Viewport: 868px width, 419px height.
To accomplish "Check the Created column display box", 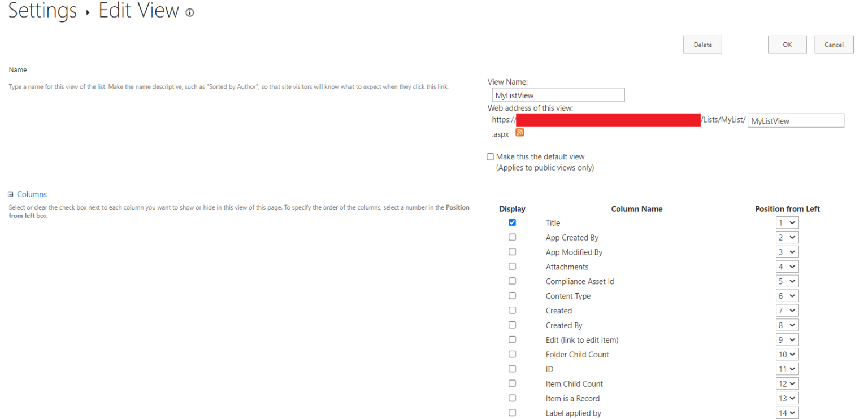I will coord(513,311).
